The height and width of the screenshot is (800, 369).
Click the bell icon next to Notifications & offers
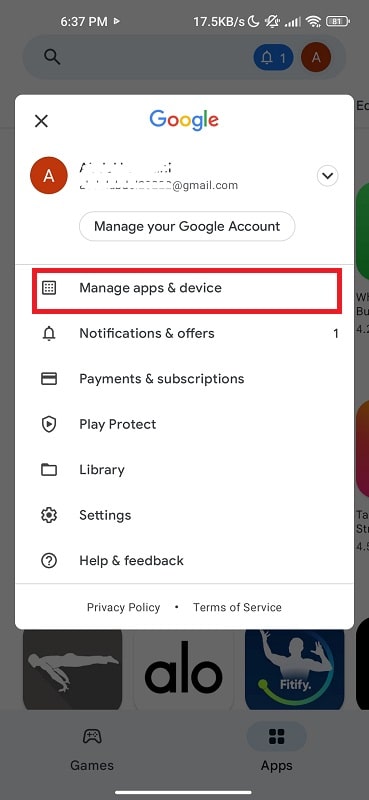pos(49,334)
